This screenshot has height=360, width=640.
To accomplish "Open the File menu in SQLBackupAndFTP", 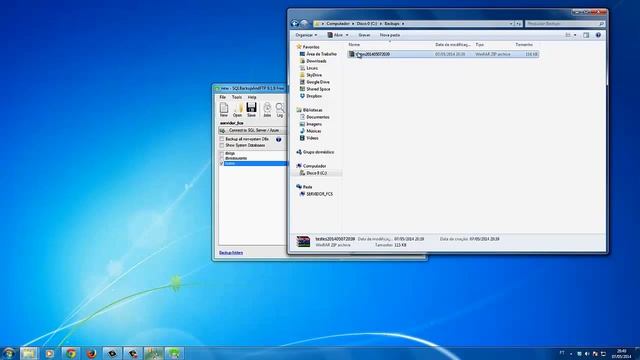I will [x=222, y=97].
